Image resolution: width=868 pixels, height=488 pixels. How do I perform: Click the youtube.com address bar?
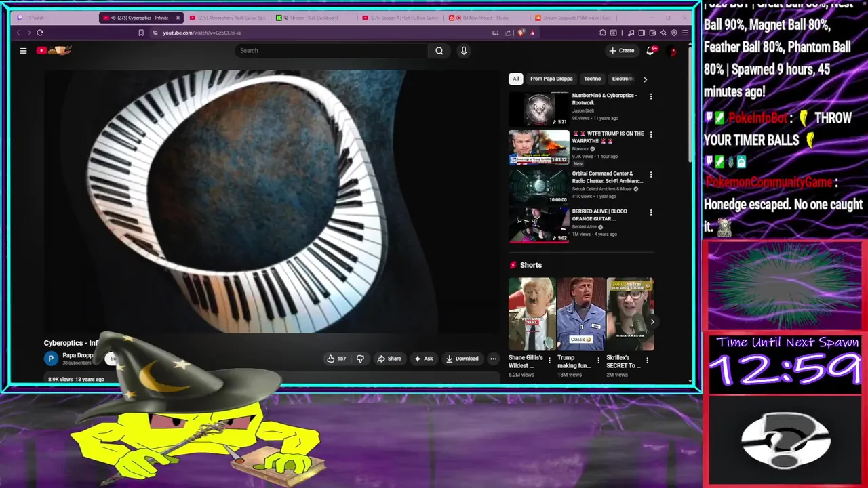tap(319, 33)
